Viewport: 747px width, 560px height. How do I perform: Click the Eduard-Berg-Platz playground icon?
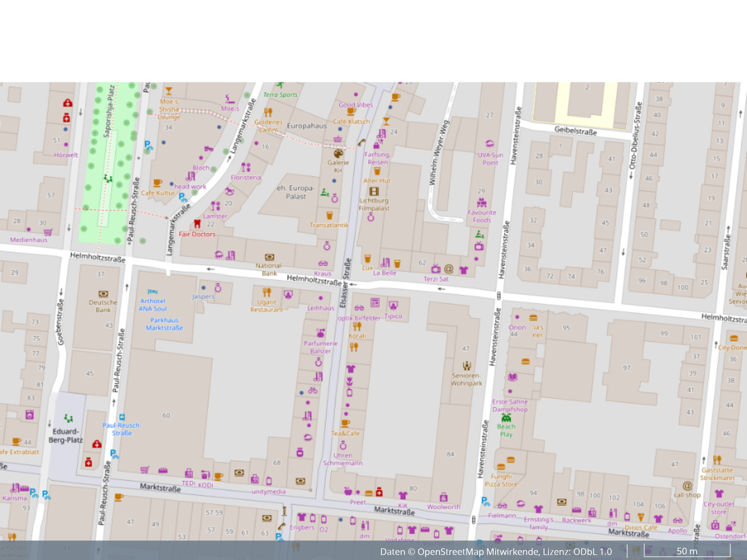pyautogui.click(x=69, y=419)
